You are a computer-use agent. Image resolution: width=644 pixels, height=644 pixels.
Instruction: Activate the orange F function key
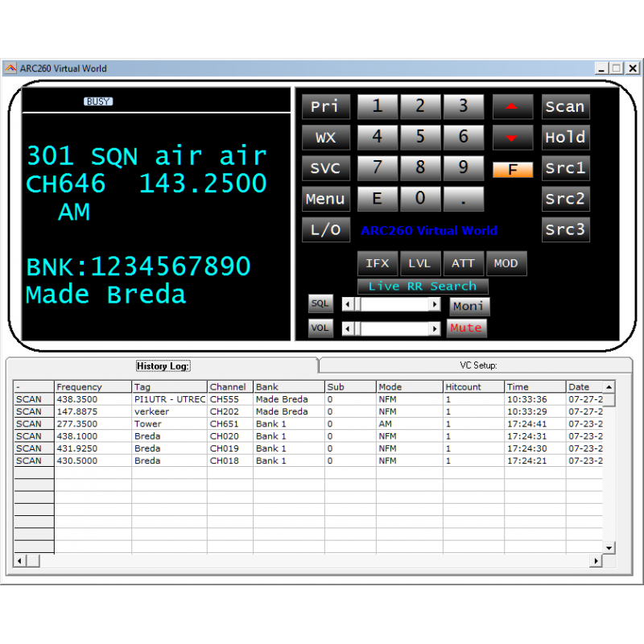tap(513, 168)
